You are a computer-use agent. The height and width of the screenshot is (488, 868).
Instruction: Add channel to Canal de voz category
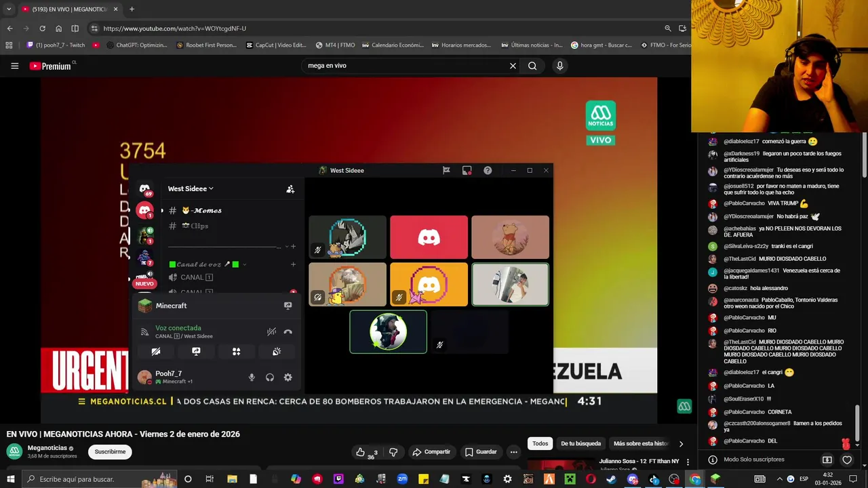(293, 264)
